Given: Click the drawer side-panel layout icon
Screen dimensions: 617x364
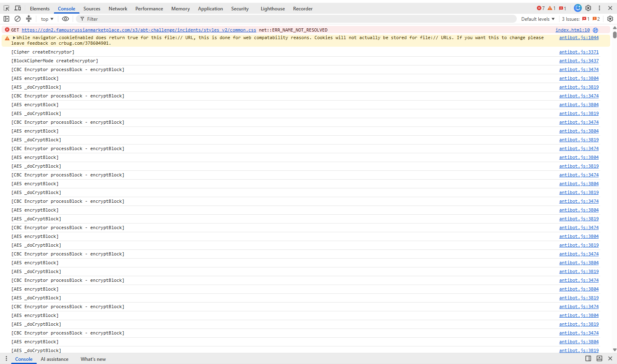Looking at the screenshot, I should tap(588, 358).
